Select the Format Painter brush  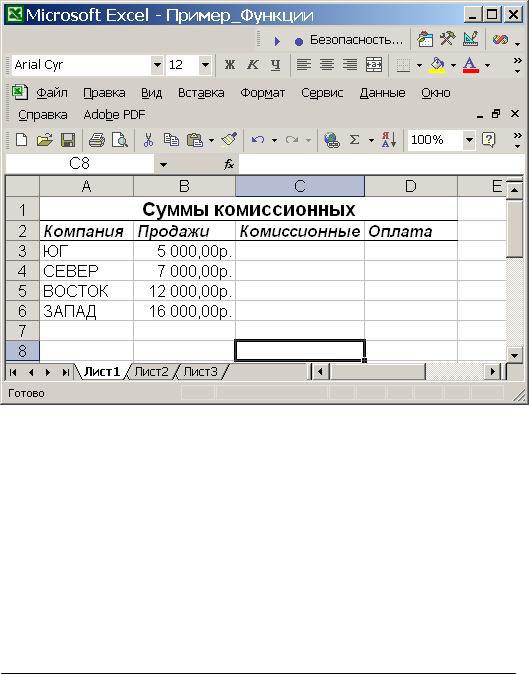[x=229, y=140]
